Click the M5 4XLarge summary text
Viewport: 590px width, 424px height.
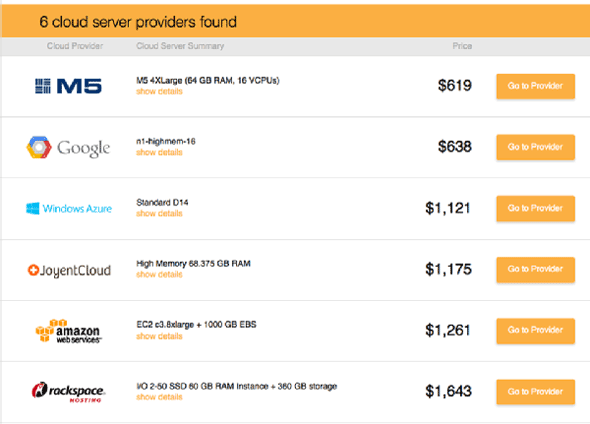pos(208,81)
